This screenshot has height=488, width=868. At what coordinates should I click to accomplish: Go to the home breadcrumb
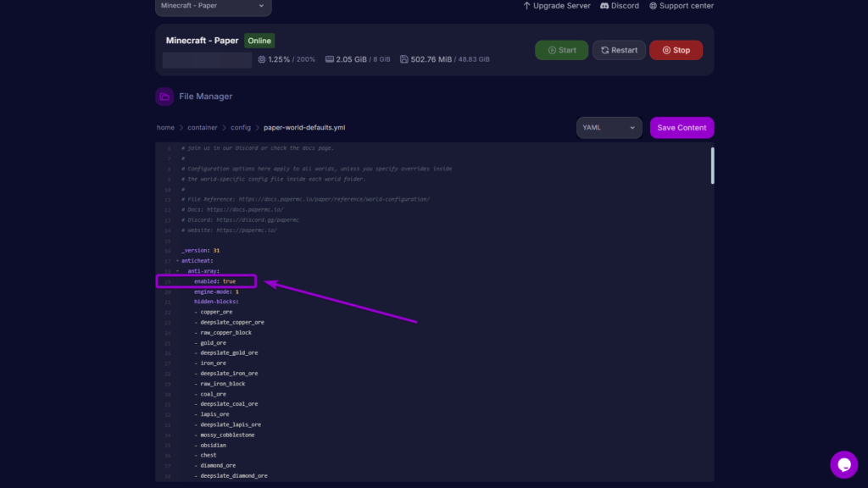pos(165,128)
